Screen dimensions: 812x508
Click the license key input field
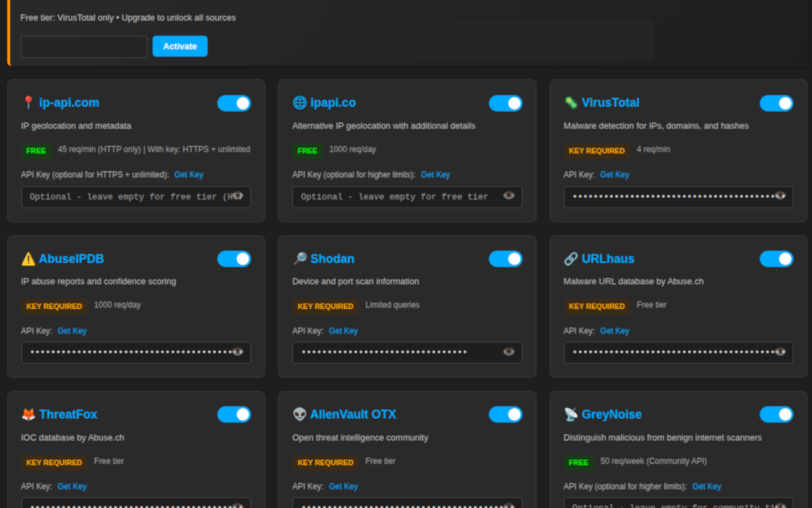(84, 47)
